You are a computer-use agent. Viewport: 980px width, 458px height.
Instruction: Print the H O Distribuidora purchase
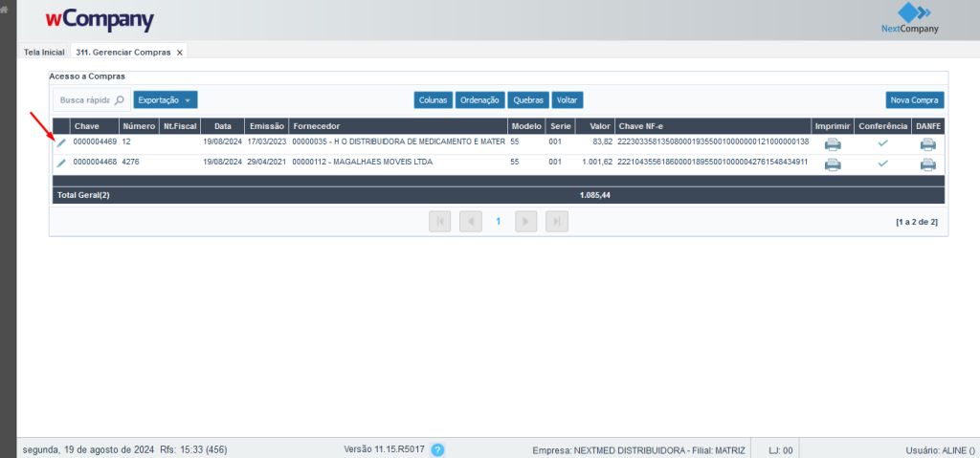[x=833, y=143]
